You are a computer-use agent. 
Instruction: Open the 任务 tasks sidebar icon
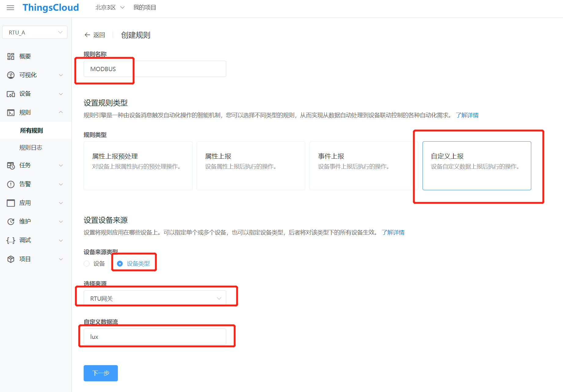tap(11, 165)
